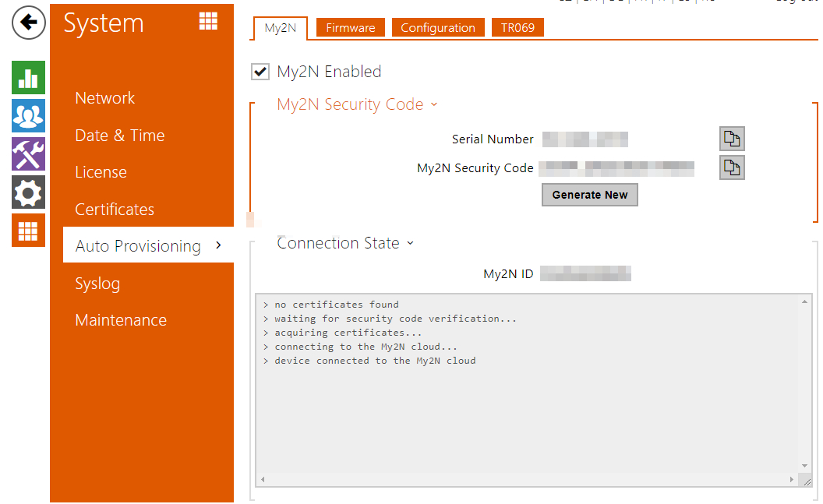Copy the Serial Number using its copy icon
Image resolution: width=823 pixels, height=504 pixels.
point(732,138)
